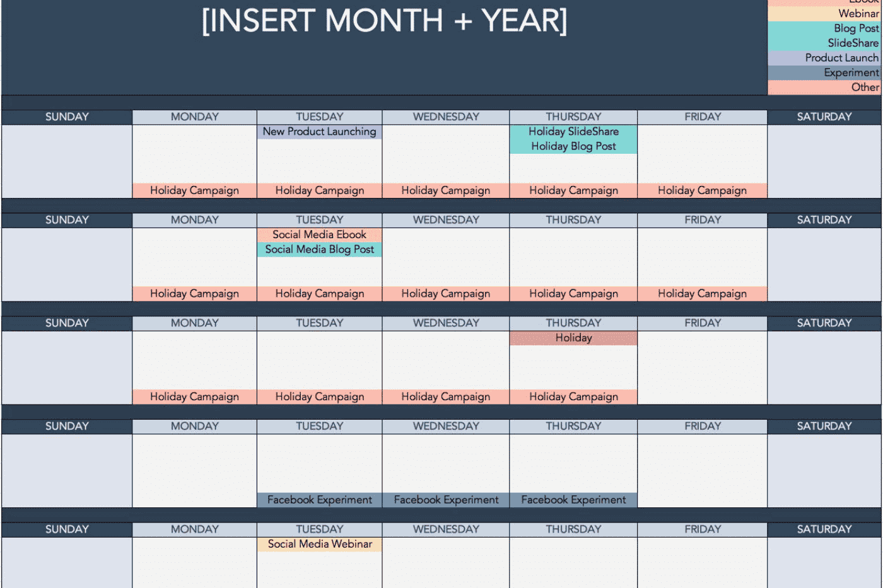Click the standalone Holiday event on Thursday

pos(573,338)
